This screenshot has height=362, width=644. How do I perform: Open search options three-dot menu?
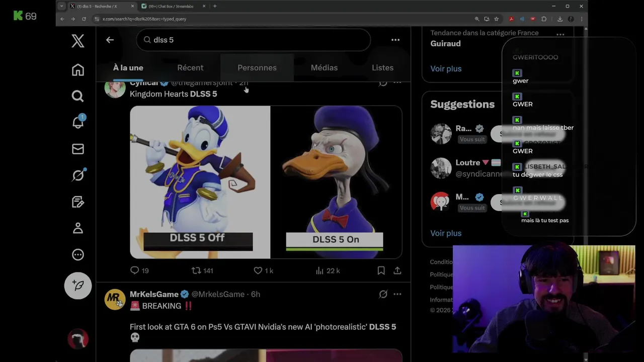[x=395, y=40]
